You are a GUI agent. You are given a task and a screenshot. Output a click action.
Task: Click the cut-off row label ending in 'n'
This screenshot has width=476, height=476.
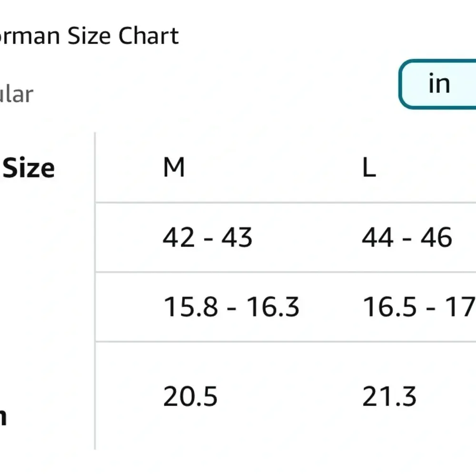[x=3, y=417]
